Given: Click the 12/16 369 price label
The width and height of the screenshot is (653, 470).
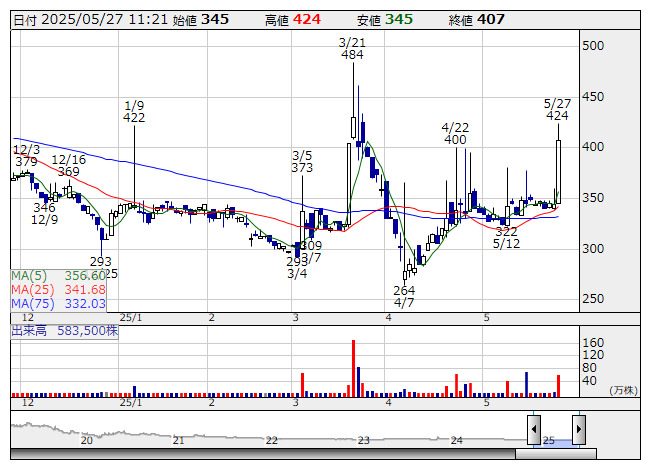Looking at the screenshot, I should (69, 165).
